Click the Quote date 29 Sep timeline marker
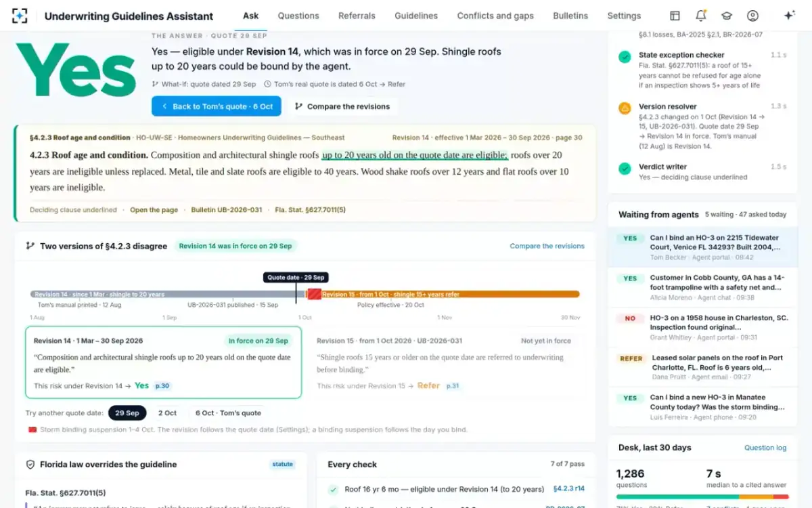The image size is (812, 508). click(x=296, y=277)
